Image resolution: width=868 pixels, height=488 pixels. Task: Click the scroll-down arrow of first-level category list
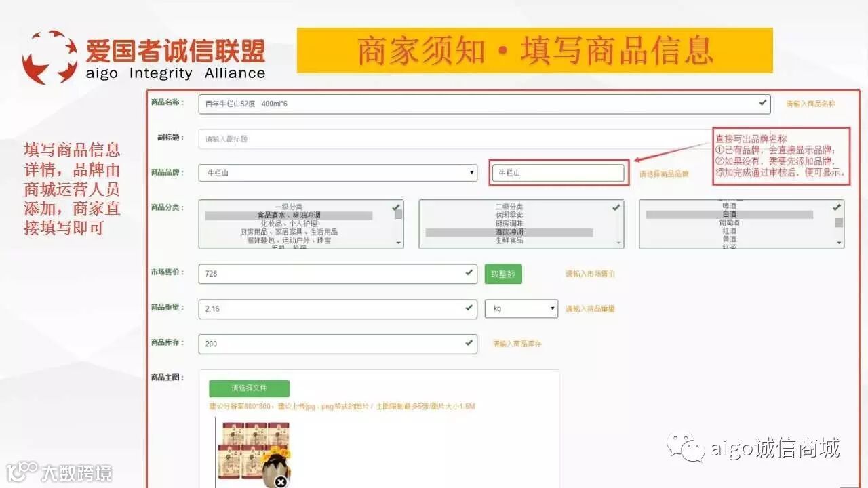[398, 243]
